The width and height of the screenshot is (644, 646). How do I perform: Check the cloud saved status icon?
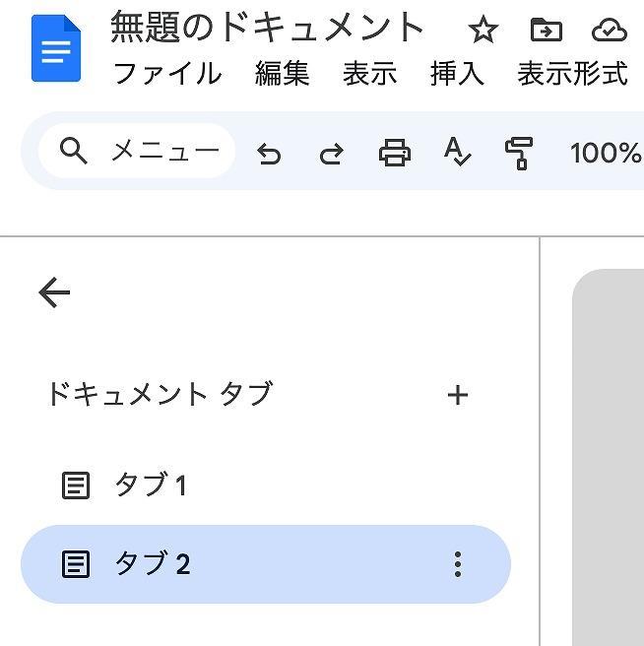[x=610, y=31]
